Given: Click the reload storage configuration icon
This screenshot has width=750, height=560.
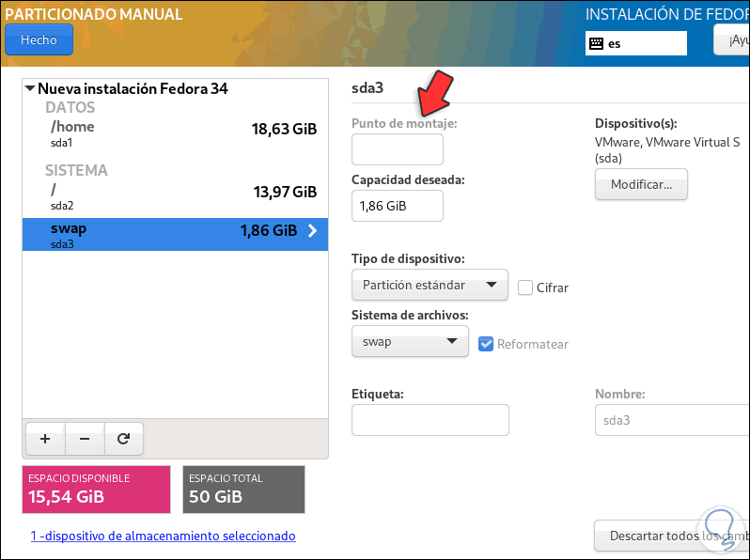Looking at the screenshot, I should [x=123, y=437].
